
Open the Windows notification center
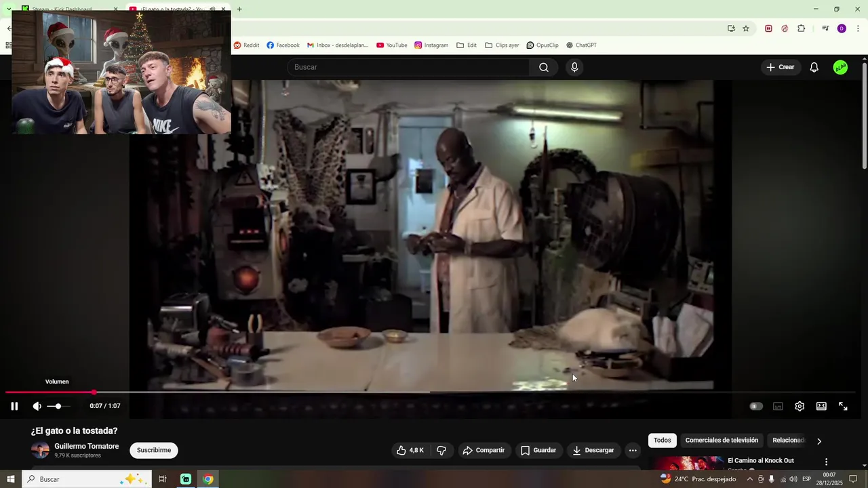click(853, 479)
